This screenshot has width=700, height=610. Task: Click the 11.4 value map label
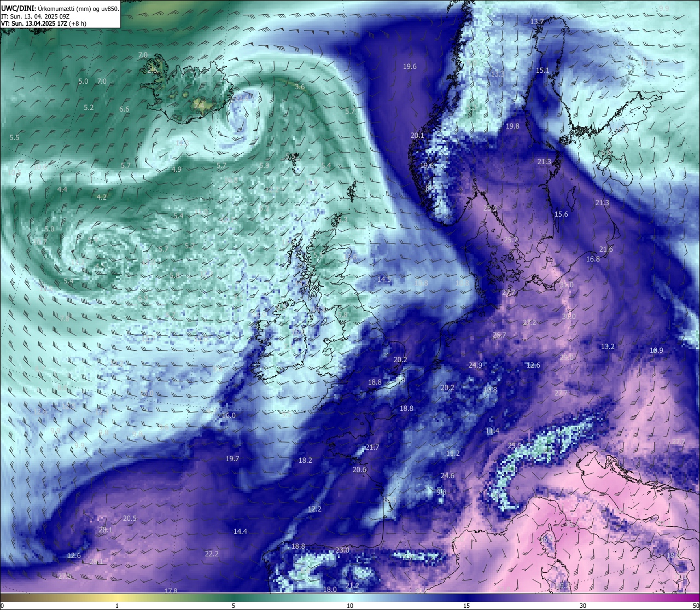coord(492,432)
